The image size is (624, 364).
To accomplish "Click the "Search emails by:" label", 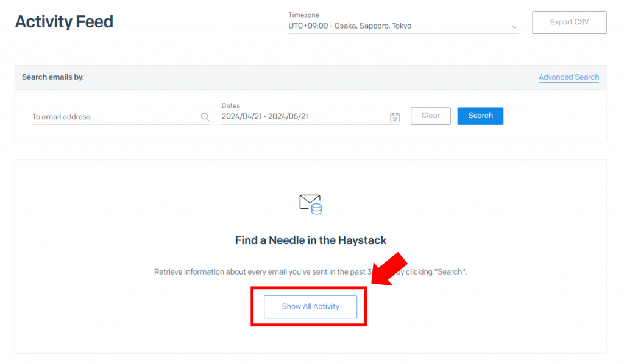I will [53, 77].
